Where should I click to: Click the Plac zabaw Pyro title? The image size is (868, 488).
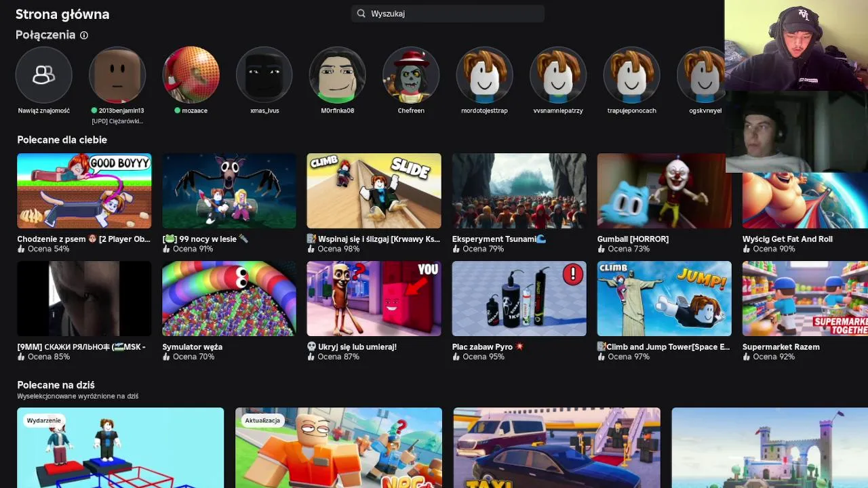pyautogui.click(x=489, y=347)
